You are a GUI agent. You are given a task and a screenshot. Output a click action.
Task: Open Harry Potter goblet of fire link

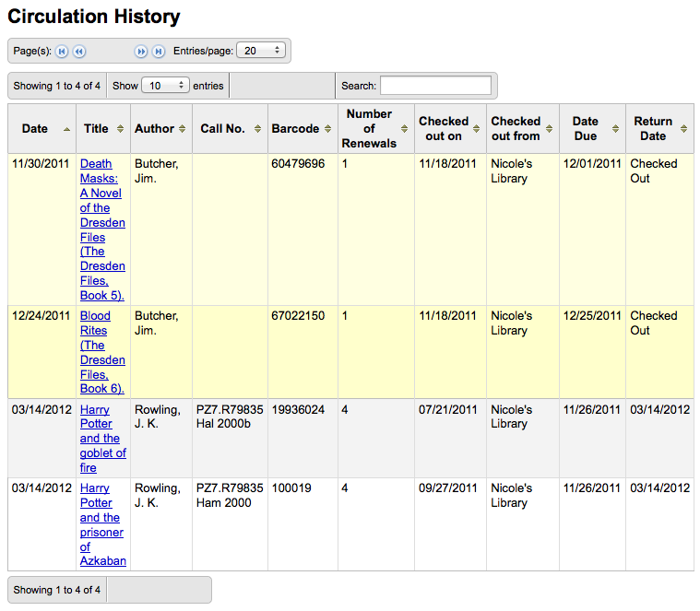click(102, 439)
